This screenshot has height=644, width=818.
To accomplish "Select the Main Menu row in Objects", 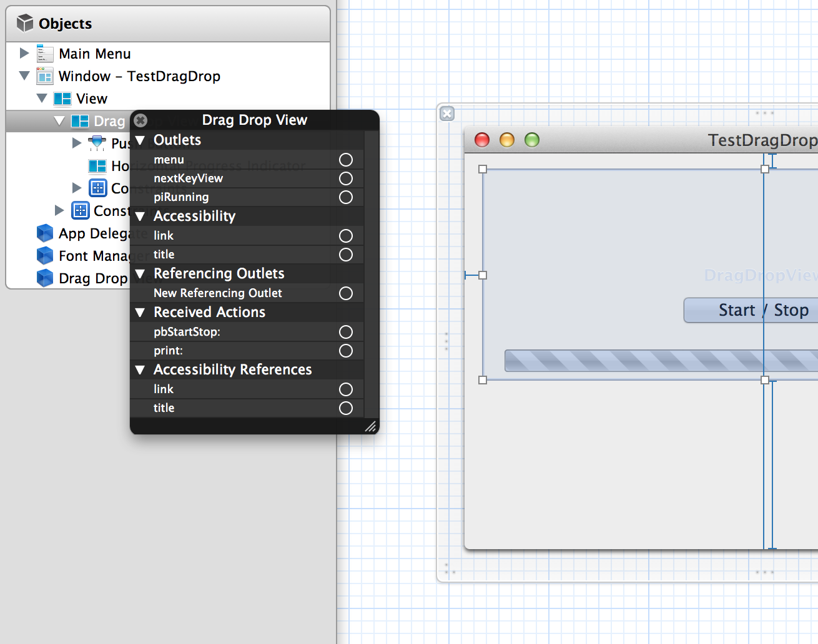I will (168, 54).
